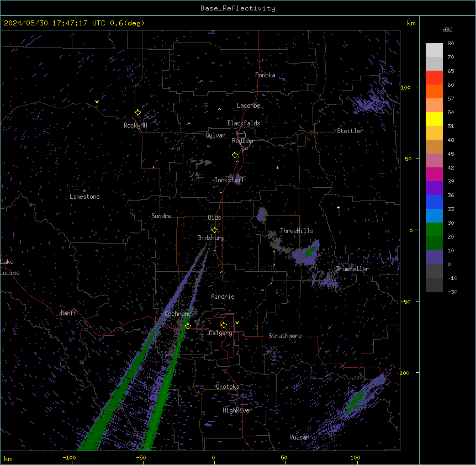Click the Limestone label
Screen dimensions: 476x465
click(84, 197)
